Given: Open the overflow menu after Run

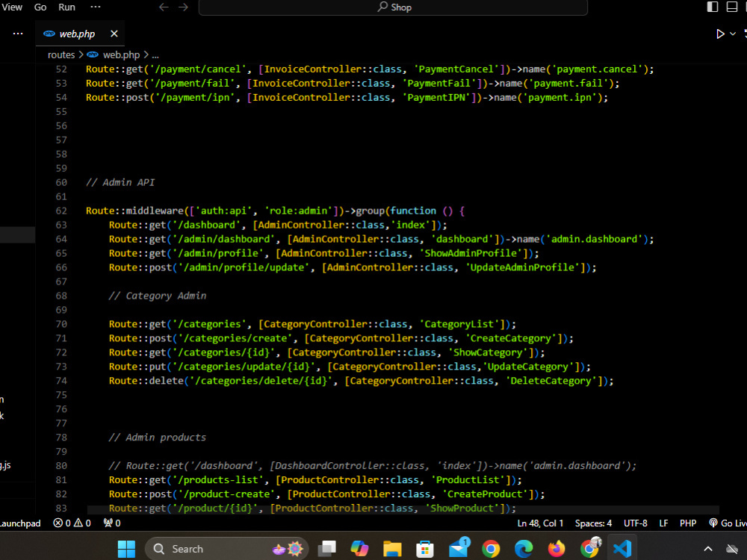Looking at the screenshot, I should click(x=96, y=7).
